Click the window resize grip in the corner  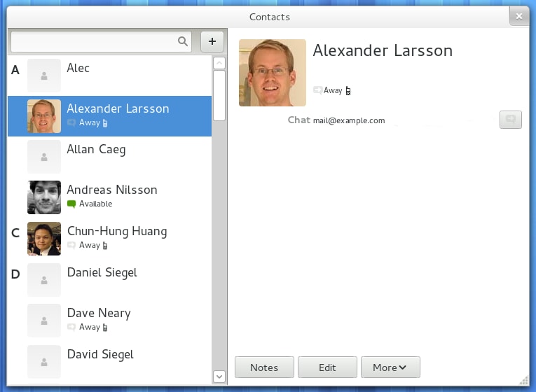(523, 380)
